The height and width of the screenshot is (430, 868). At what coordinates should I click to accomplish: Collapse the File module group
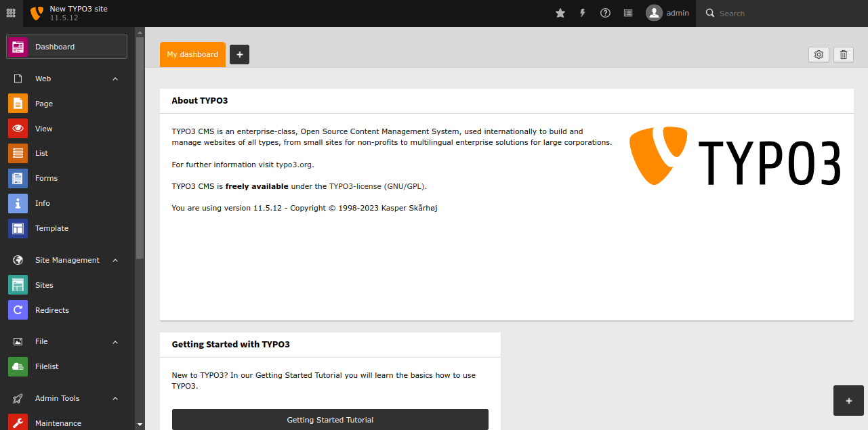pos(115,342)
